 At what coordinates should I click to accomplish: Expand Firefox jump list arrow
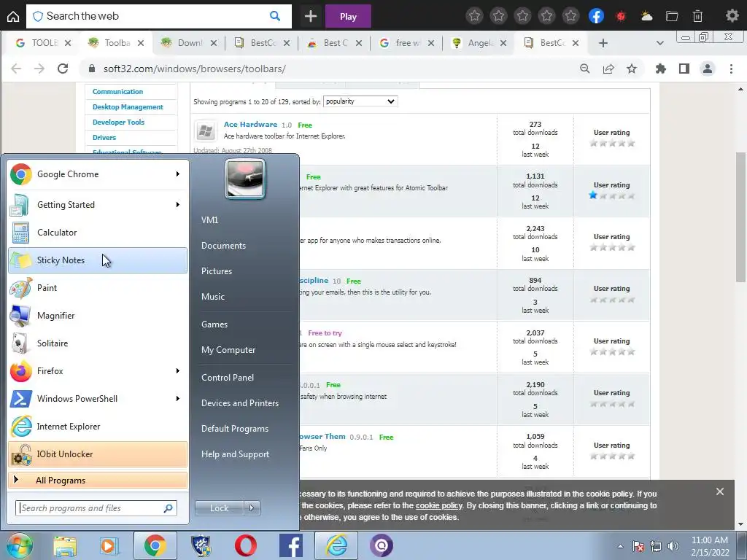[178, 370]
